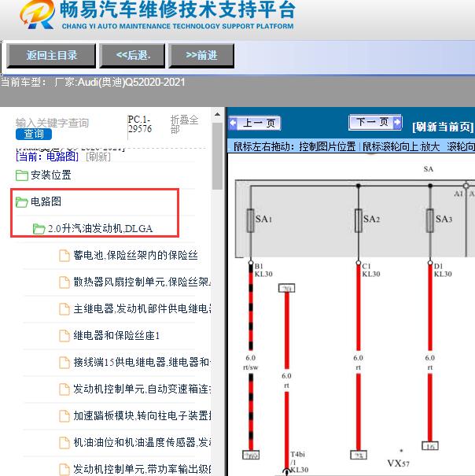Open 加速踏板模块,转向柱电子装置 document

[142, 415]
